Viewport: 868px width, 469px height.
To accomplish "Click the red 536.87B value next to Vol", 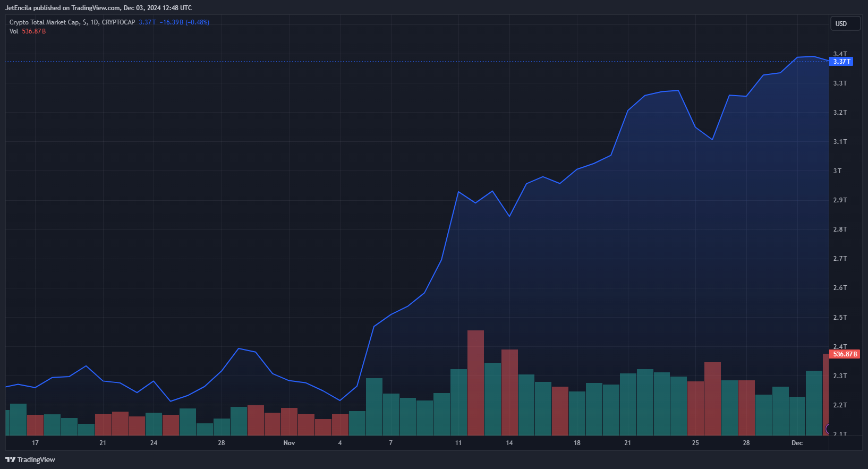I will (34, 31).
